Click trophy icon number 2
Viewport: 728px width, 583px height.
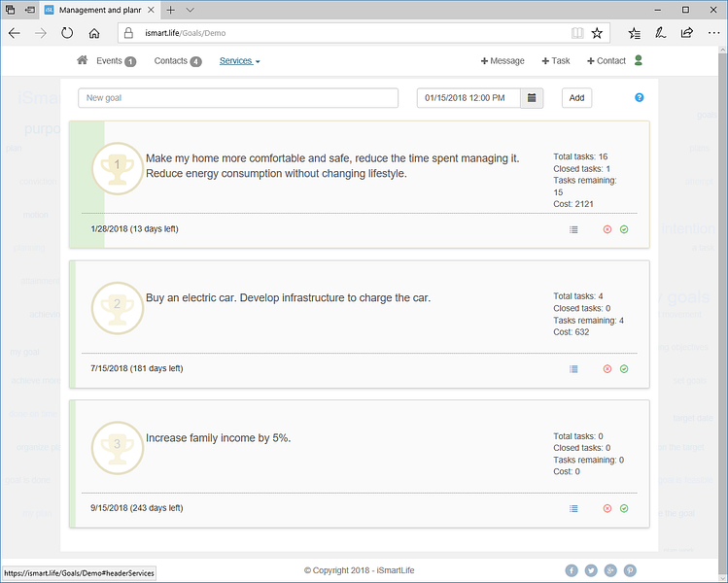[x=118, y=308]
